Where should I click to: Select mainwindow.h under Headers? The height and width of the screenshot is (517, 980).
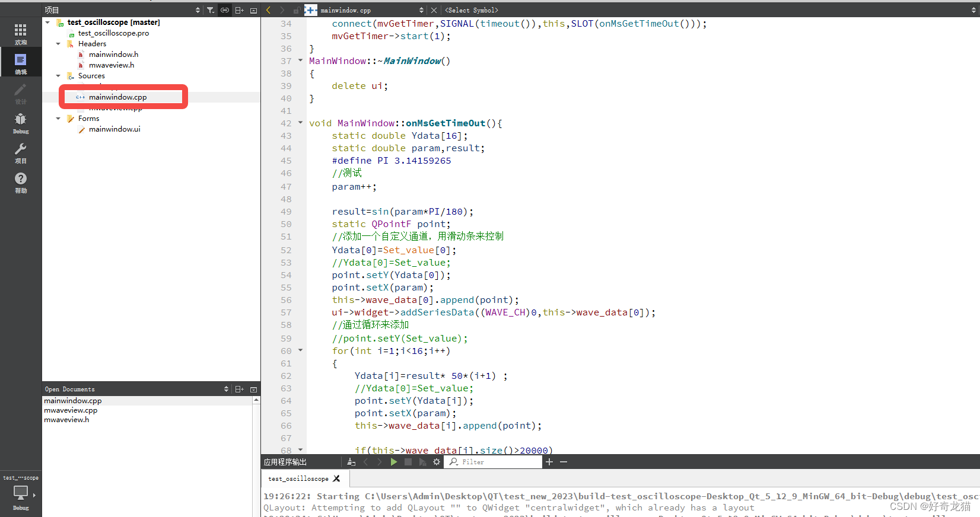(113, 55)
